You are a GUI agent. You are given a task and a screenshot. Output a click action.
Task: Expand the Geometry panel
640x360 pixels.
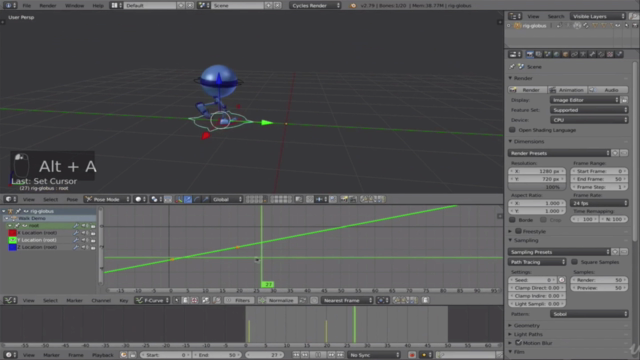tap(527, 325)
